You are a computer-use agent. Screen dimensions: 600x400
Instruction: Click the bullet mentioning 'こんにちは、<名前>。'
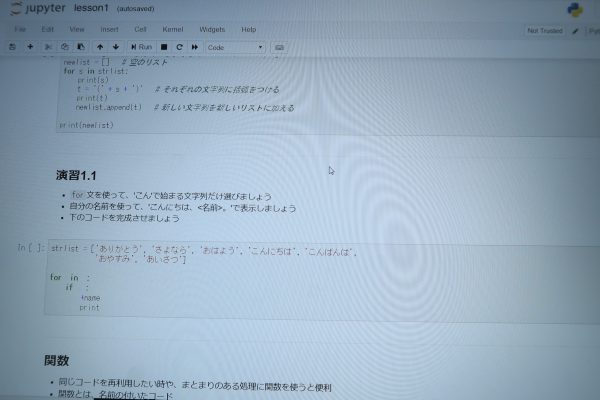pyautogui.click(x=183, y=208)
